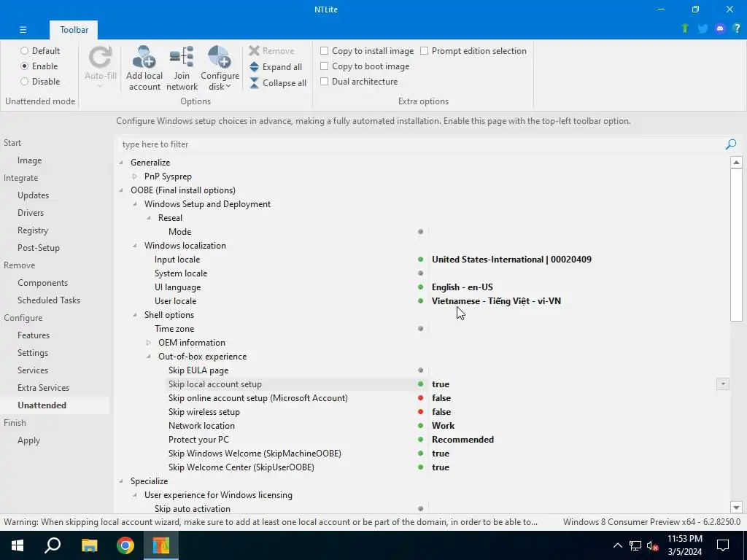Image resolution: width=747 pixels, height=560 pixels.
Task: Click the filter search magnifier icon
Action: coord(731,144)
